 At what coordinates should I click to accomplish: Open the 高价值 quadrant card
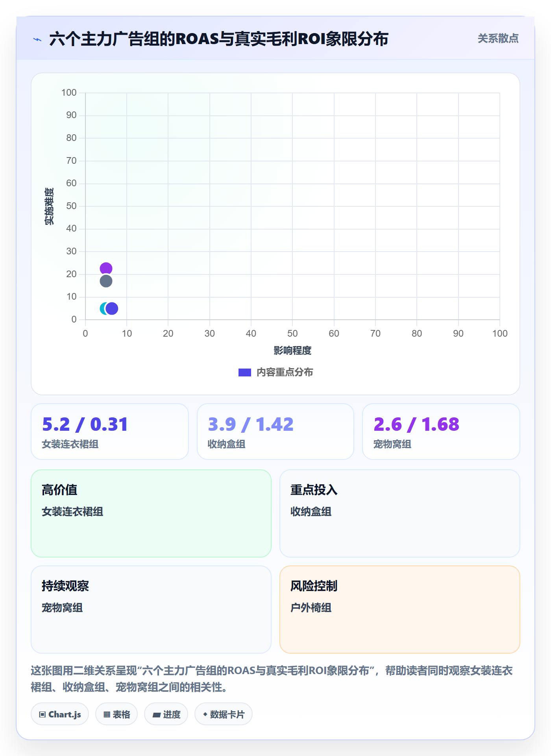151,513
